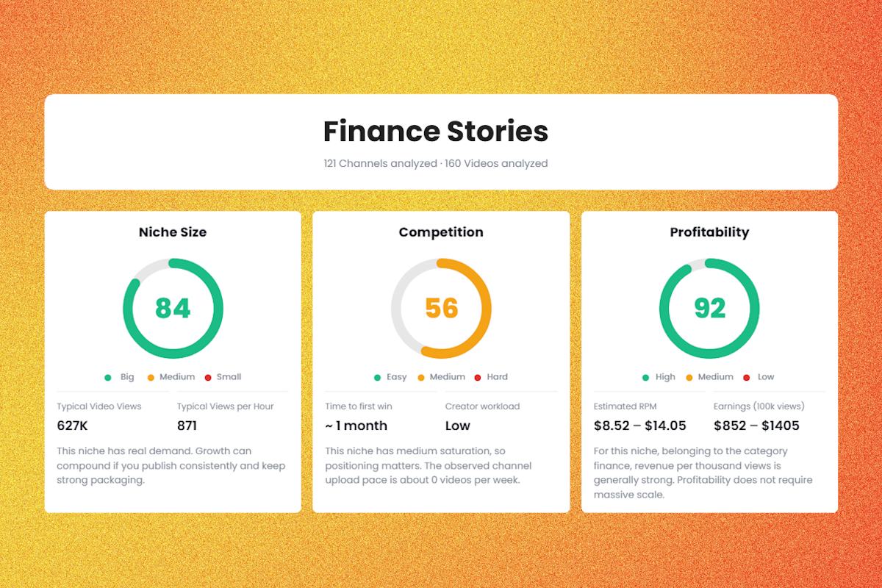Click the Earnings value $852 – $1405

pyautogui.click(x=756, y=426)
